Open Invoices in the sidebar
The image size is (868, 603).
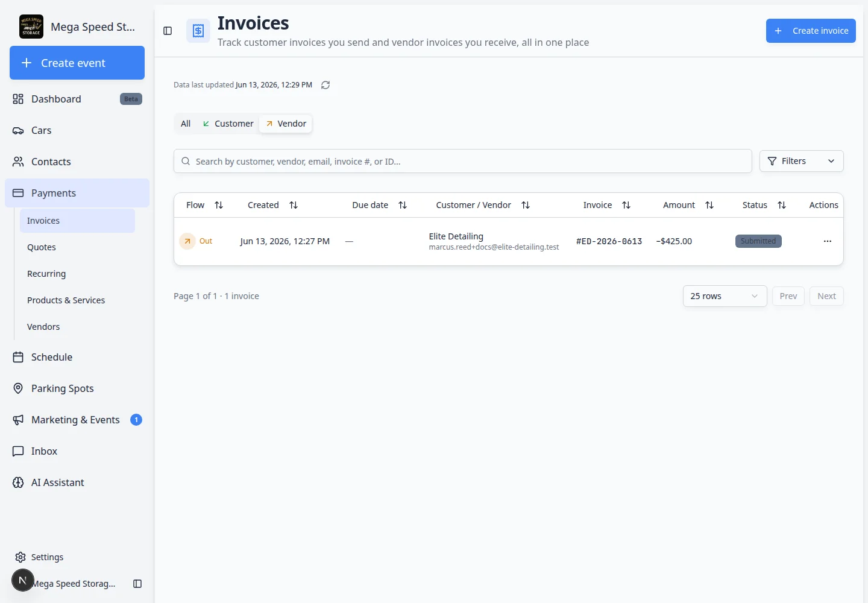(77, 221)
